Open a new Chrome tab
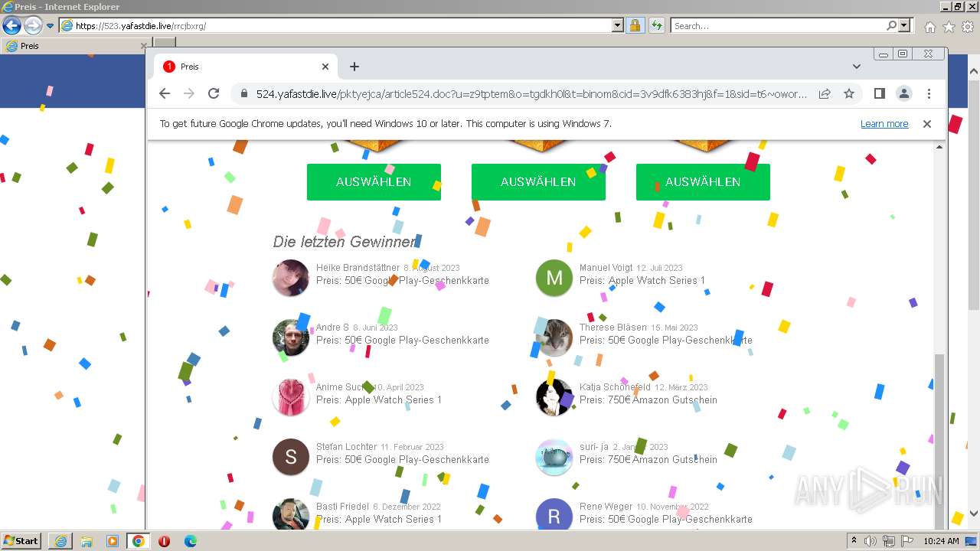 (x=354, y=67)
